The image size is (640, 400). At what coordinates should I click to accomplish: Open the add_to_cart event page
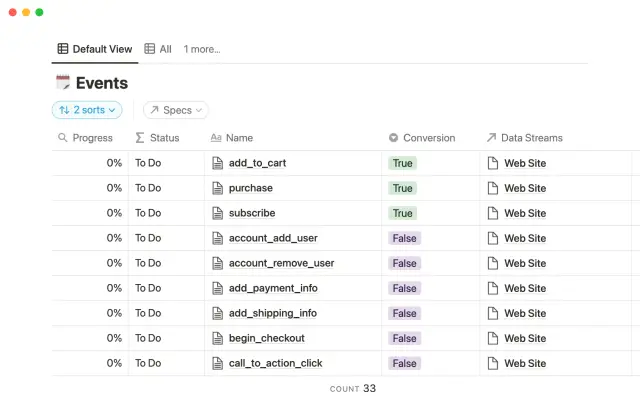pyautogui.click(x=257, y=163)
